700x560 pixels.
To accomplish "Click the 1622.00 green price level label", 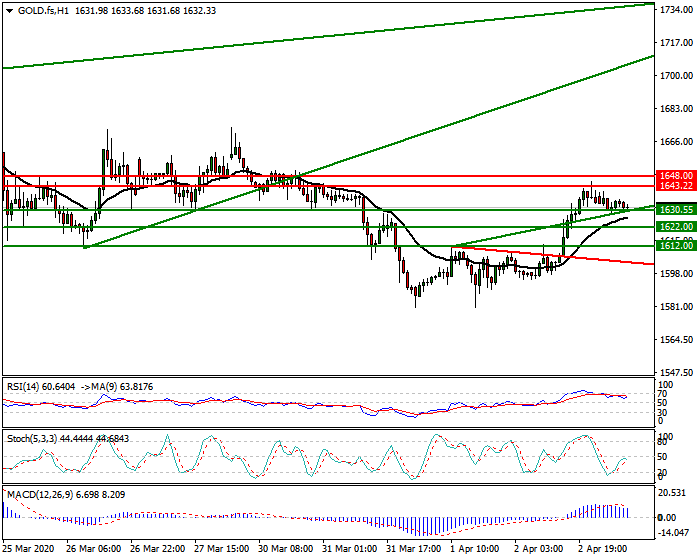I will point(676,226).
